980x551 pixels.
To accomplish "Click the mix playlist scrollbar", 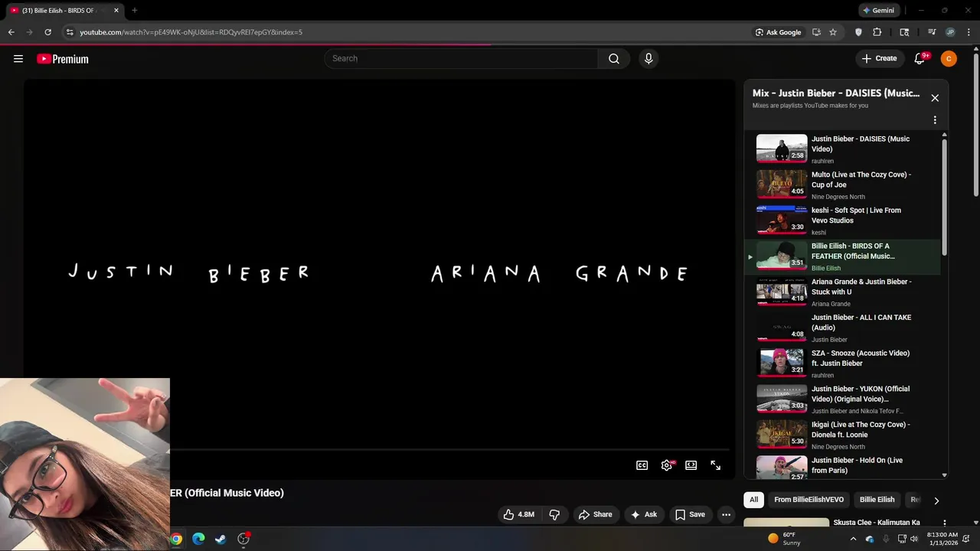I will point(944,197).
